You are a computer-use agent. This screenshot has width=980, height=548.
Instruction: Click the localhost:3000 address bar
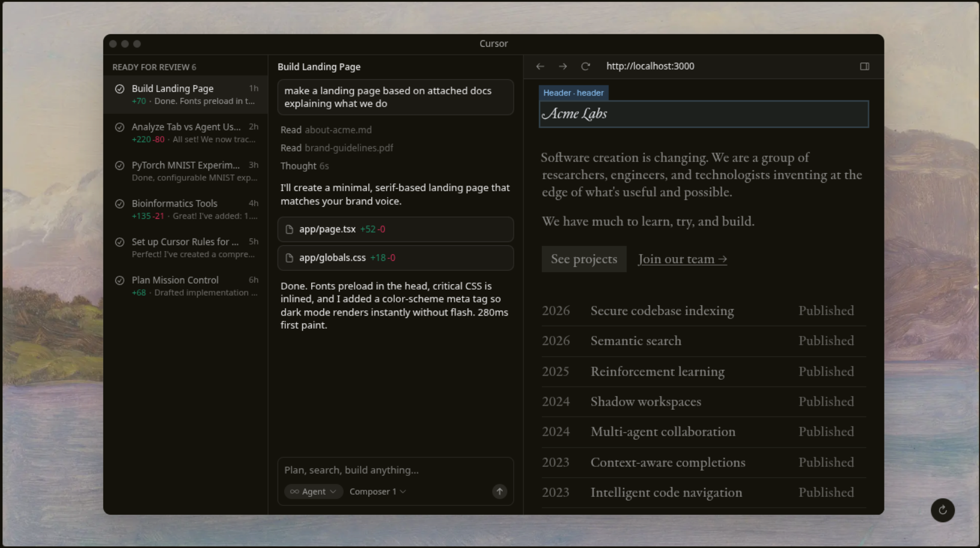[x=650, y=67]
